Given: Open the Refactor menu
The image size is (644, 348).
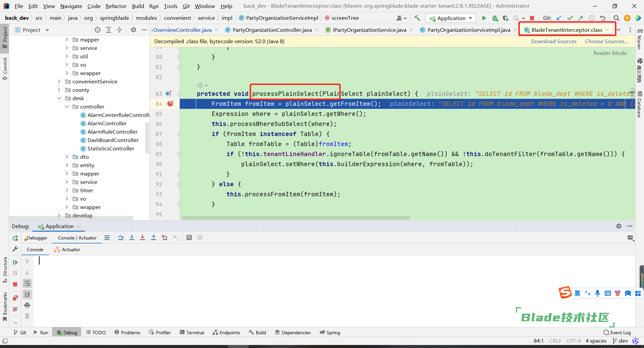Looking at the screenshot, I should coord(116,6).
